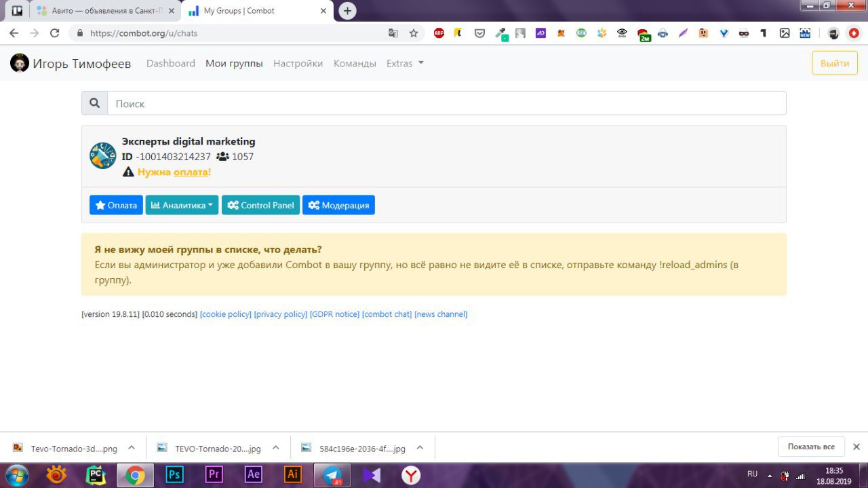Screen dimensions: 868x488
Task: Open the Control Panel button
Action: (x=260, y=205)
